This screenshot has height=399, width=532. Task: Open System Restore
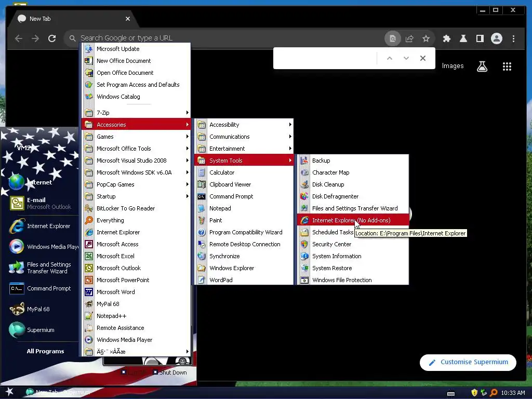[x=353, y=268]
